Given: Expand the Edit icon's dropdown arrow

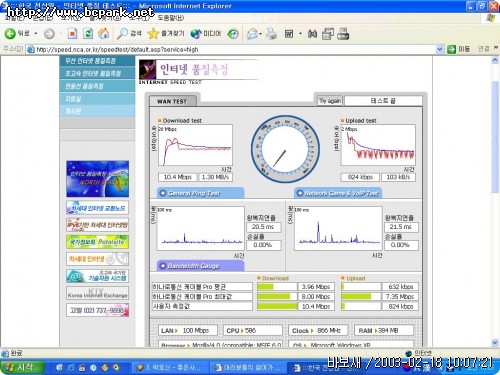Looking at the screenshot, I should [300, 34].
